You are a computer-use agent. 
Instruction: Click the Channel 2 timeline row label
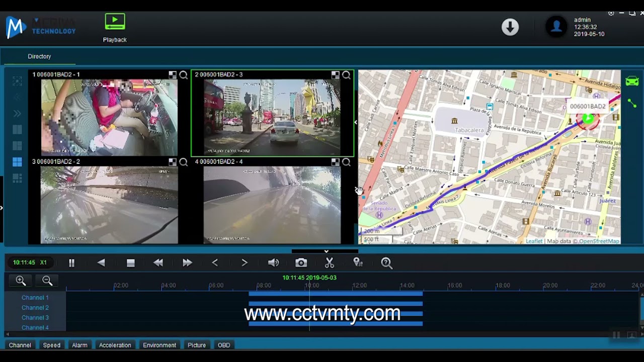click(35, 308)
